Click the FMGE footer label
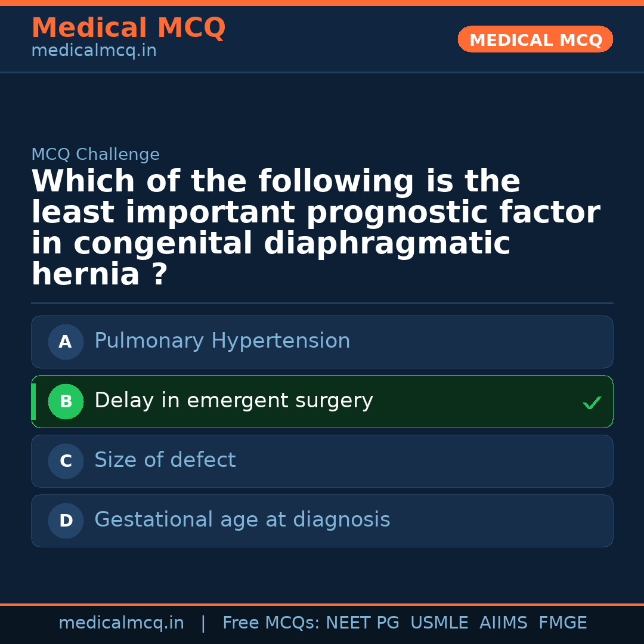Screen dimensions: 644x644 coord(562,623)
